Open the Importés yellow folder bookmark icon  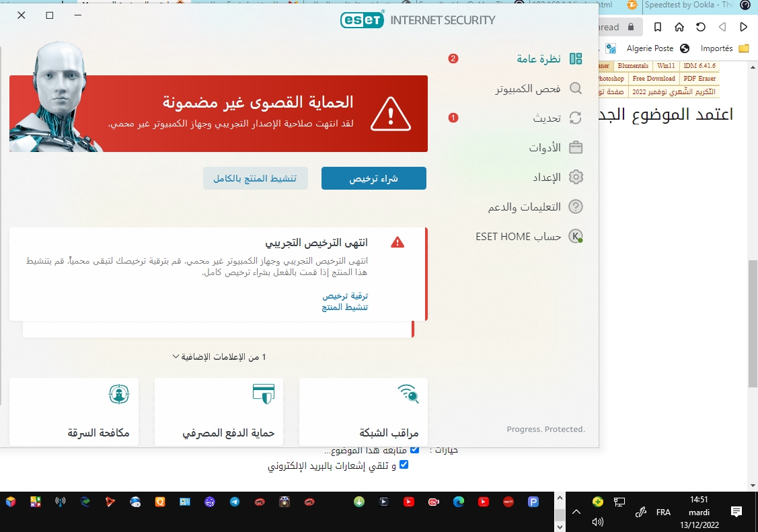point(744,48)
